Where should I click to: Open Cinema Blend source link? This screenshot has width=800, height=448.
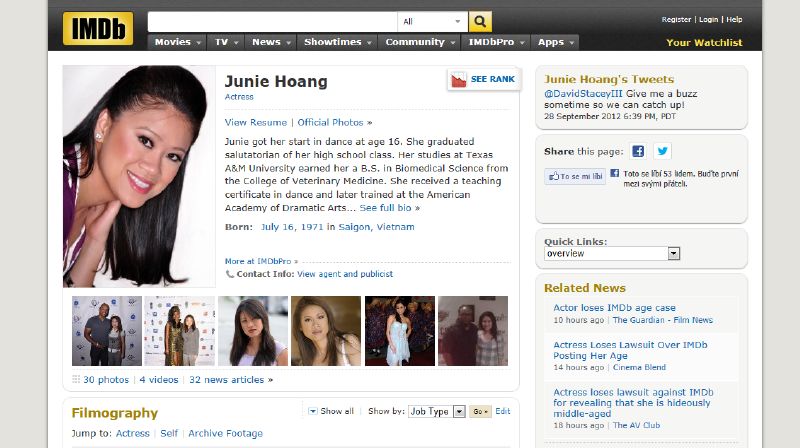click(x=639, y=367)
